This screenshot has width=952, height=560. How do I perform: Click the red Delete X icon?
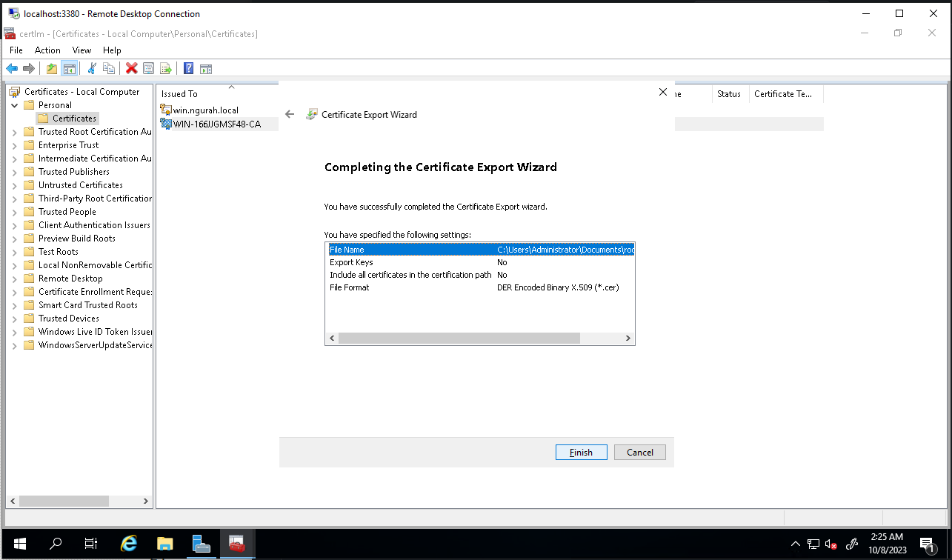tap(131, 69)
